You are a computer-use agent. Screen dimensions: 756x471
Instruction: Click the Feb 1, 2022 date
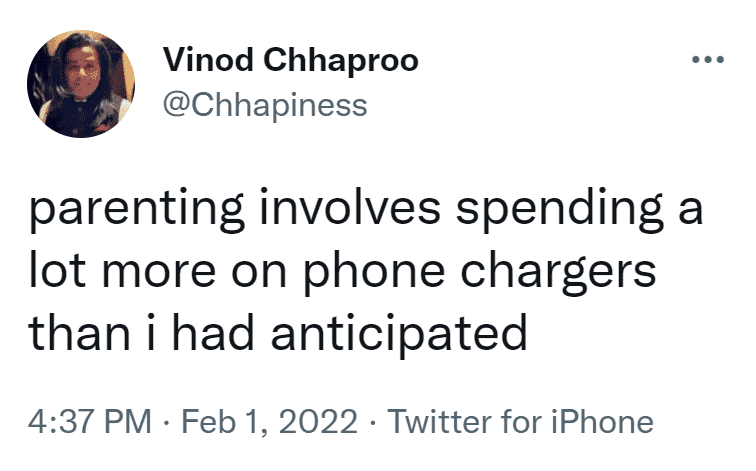pos(270,421)
